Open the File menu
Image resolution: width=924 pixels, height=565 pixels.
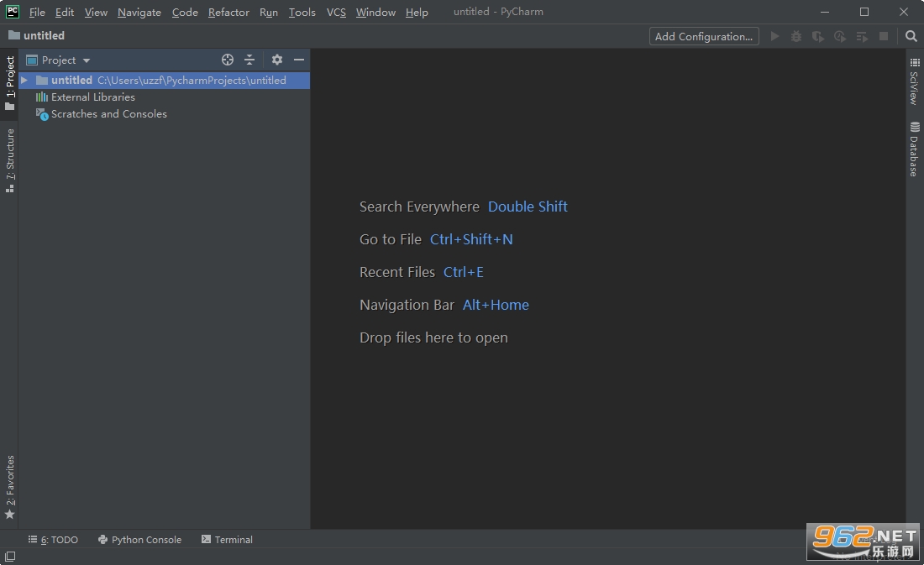click(x=37, y=13)
